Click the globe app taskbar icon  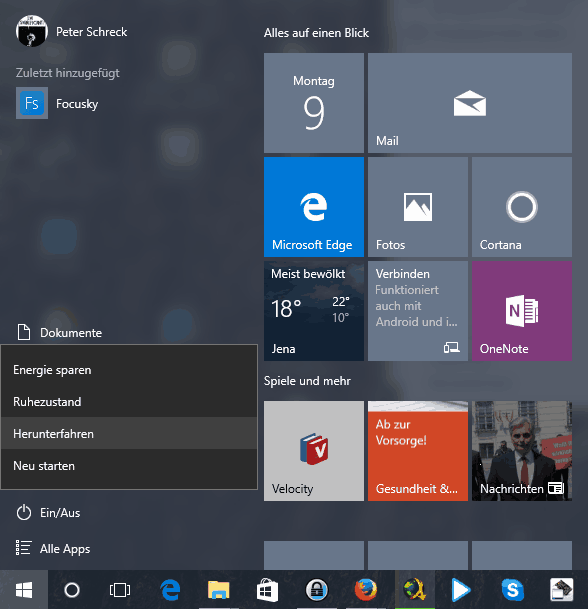point(414,590)
